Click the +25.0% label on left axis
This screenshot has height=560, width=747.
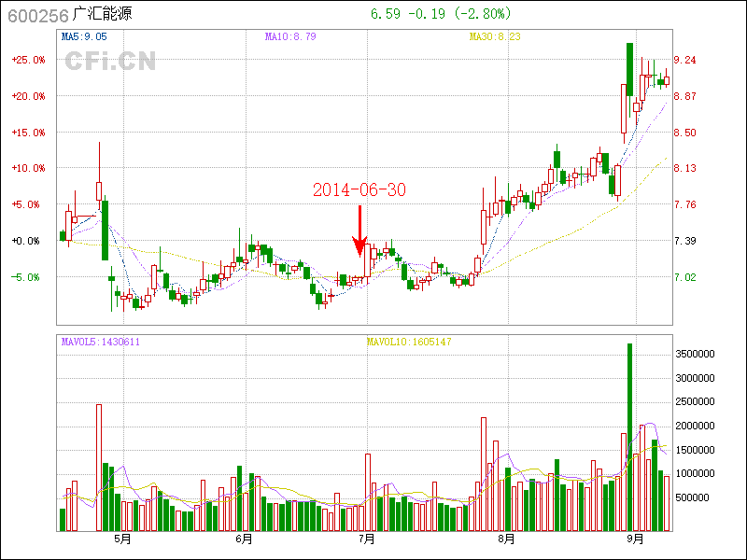click(x=28, y=60)
